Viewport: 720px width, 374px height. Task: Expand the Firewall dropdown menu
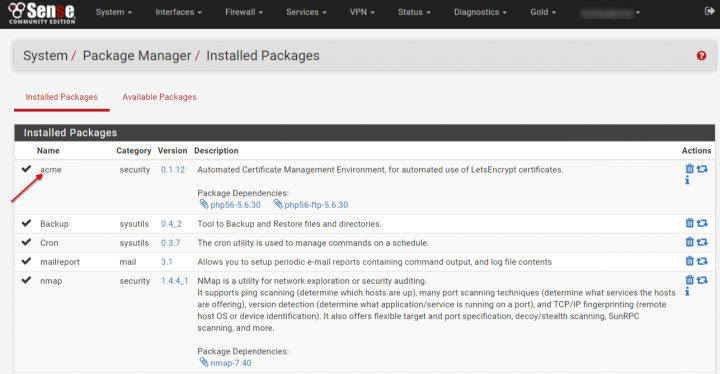(244, 12)
